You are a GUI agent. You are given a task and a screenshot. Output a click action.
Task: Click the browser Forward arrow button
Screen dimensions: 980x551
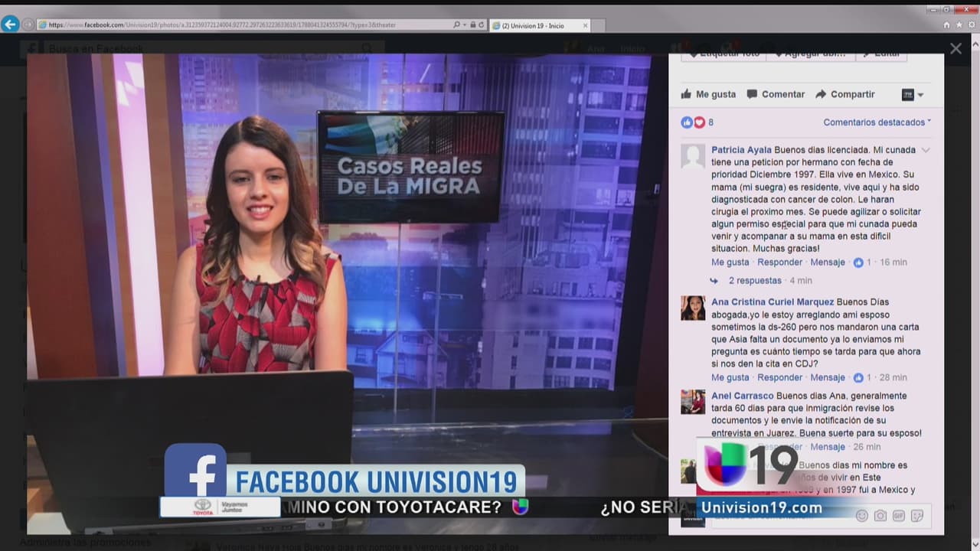click(28, 24)
